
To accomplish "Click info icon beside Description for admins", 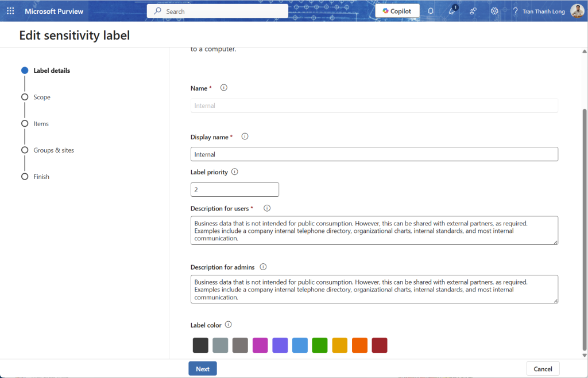I will [263, 267].
